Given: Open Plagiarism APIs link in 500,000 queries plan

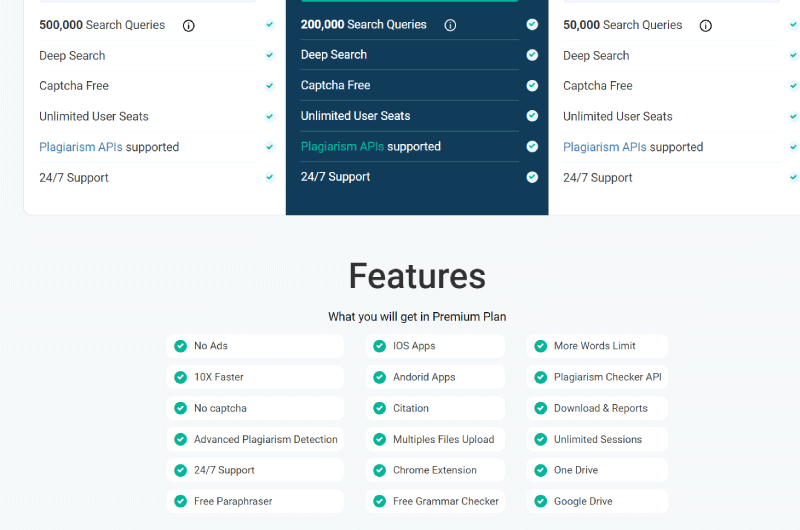Looking at the screenshot, I should (81, 147).
